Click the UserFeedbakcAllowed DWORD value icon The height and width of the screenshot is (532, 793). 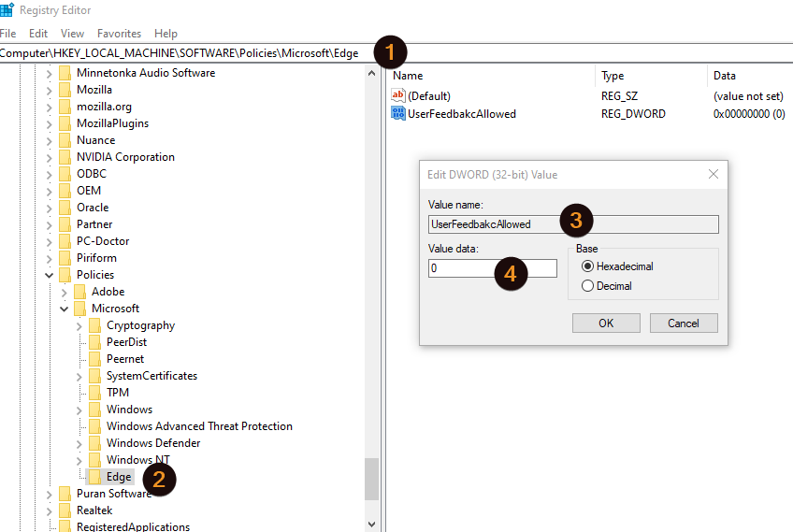(398, 113)
